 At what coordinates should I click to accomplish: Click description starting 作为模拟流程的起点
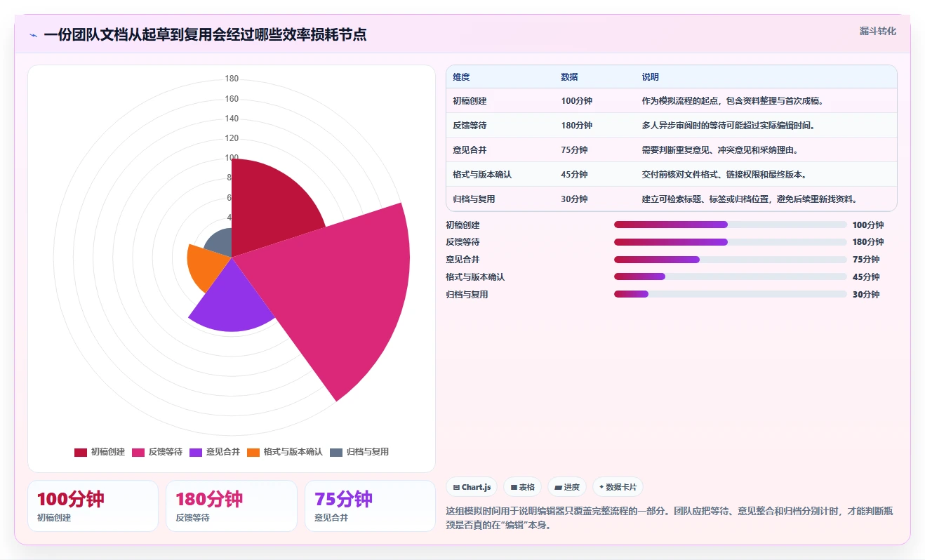point(732,101)
